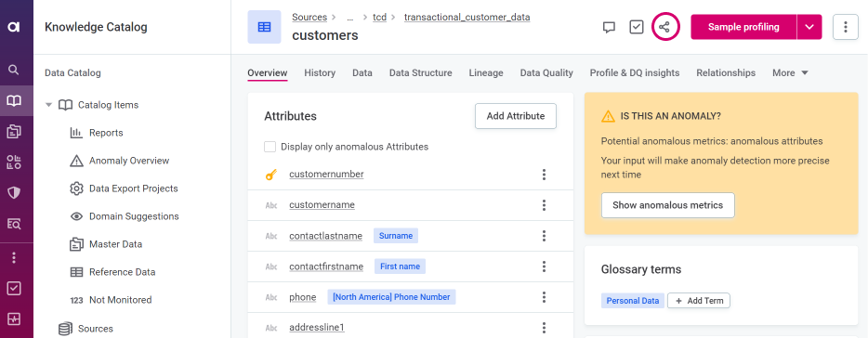Click North America Phone Number tag
The width and height of the screenshot is (868, 338).
[391, 297]
